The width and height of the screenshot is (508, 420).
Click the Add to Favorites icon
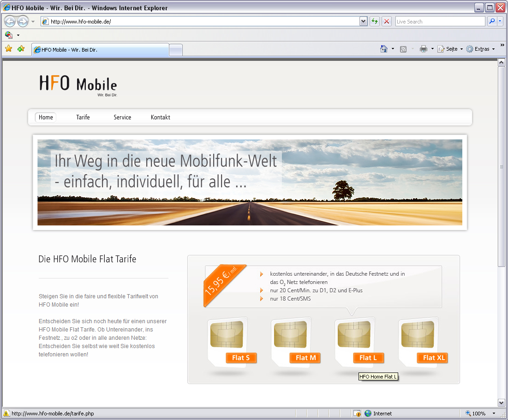click(x=21, y=49)
